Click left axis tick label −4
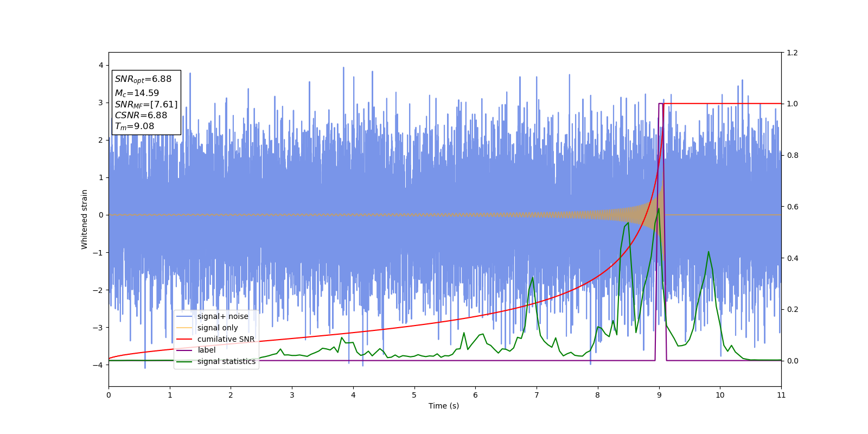868x434 pixels. (x=98, y=365)
